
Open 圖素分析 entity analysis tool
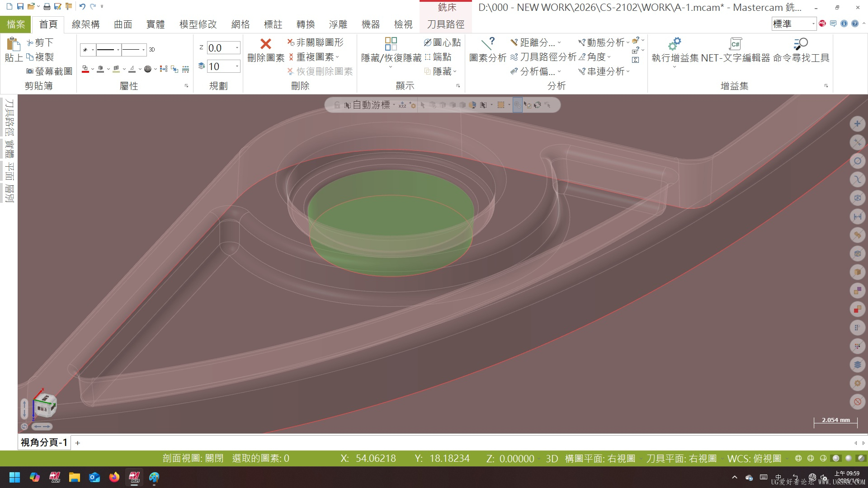click(488, 44)
